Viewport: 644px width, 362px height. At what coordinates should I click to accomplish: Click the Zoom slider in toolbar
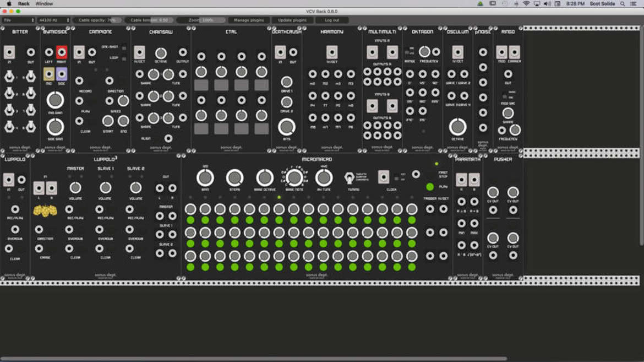[x=201, y=20]
